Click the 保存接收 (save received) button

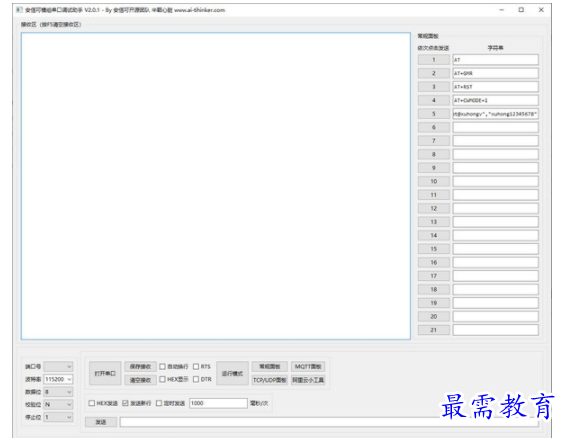[x=140, y=367]
